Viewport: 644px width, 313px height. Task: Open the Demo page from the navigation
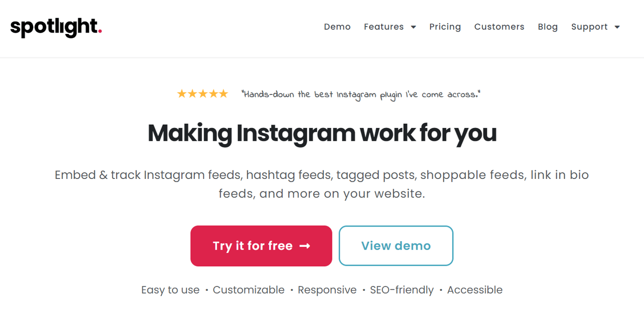(337, 27)
